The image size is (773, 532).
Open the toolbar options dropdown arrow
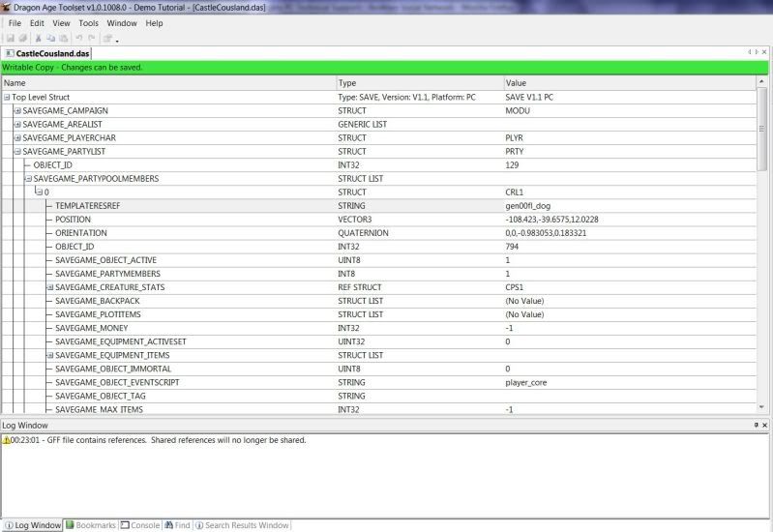click(x=117, y=41)
